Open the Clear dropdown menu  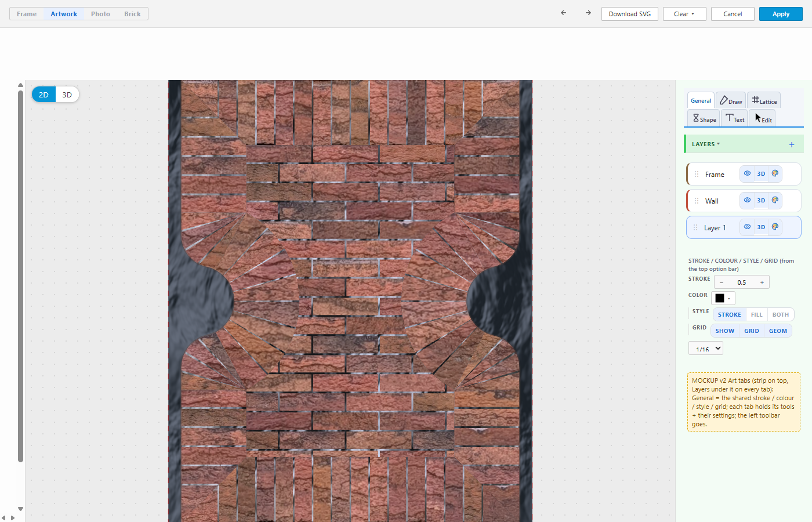(x=684, y=14)
